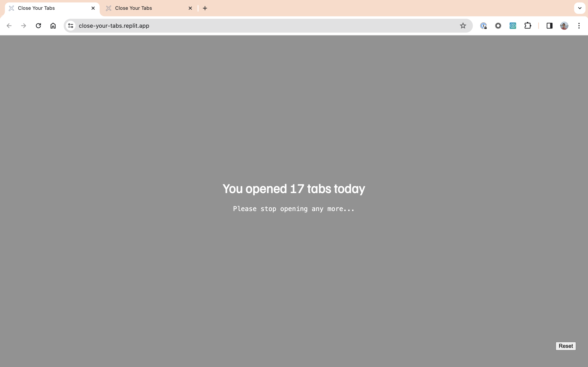Reload the current page
This screenshot has height=367, width=588.
[38, 26]
